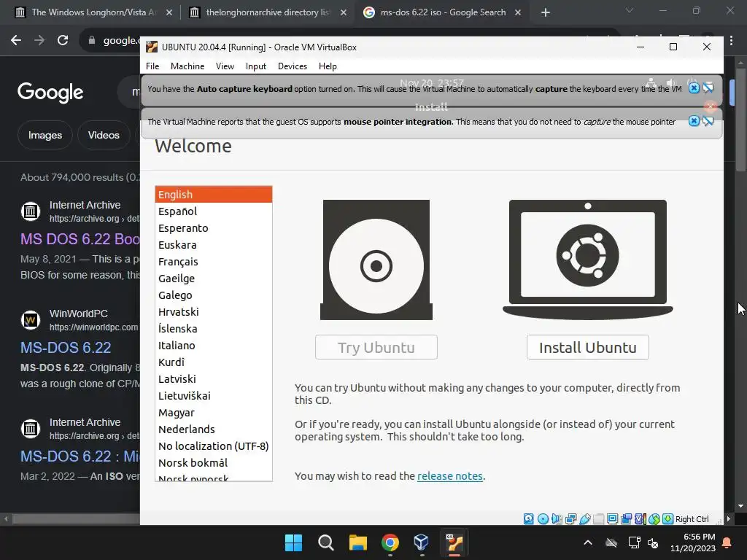This screenshot has height=560, width=747.
Task: Select Esperanto in the language list
Action: point(214,227)
